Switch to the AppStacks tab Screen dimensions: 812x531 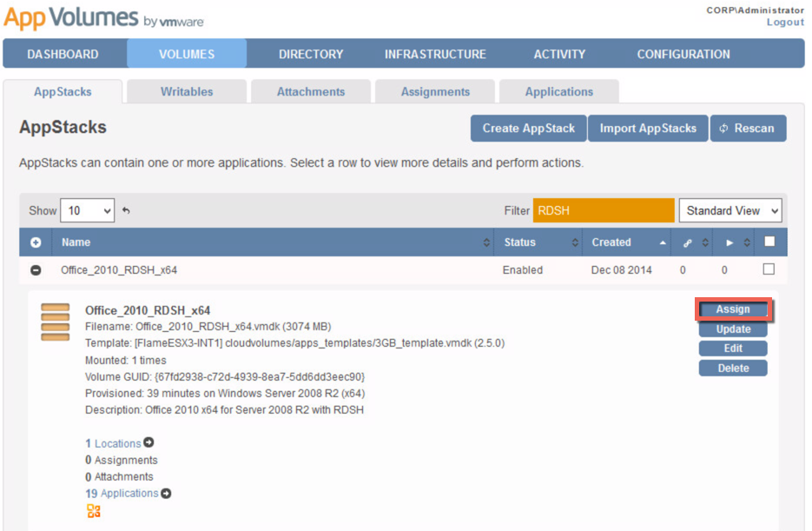coord(63,92)
